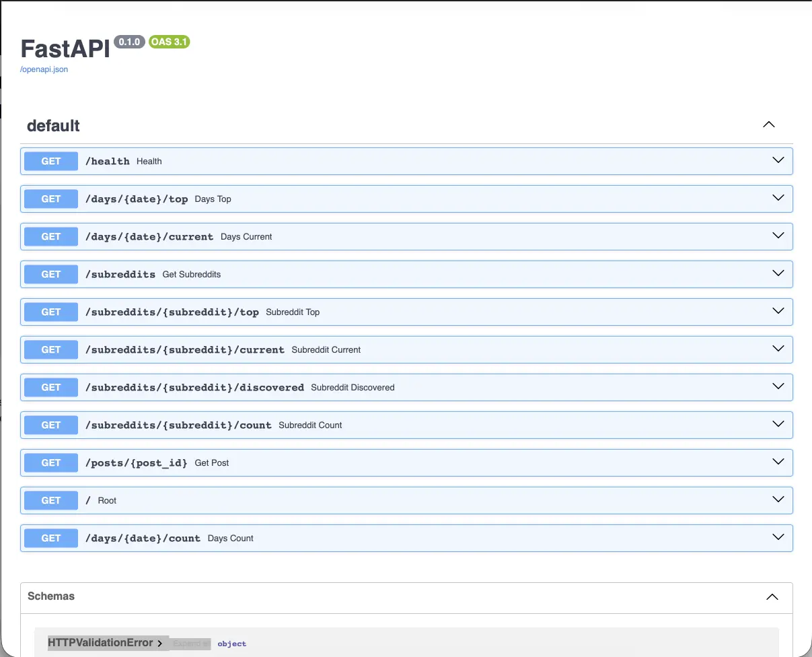Click the /days/{date}/top path text

point(137,199)
